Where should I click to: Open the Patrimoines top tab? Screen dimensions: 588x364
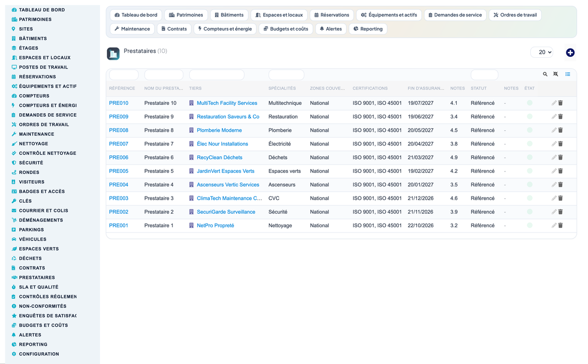tap(186, 15)
